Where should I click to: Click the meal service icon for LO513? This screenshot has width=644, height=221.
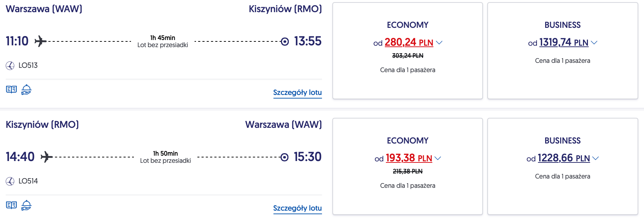click(x=26, y=90)
